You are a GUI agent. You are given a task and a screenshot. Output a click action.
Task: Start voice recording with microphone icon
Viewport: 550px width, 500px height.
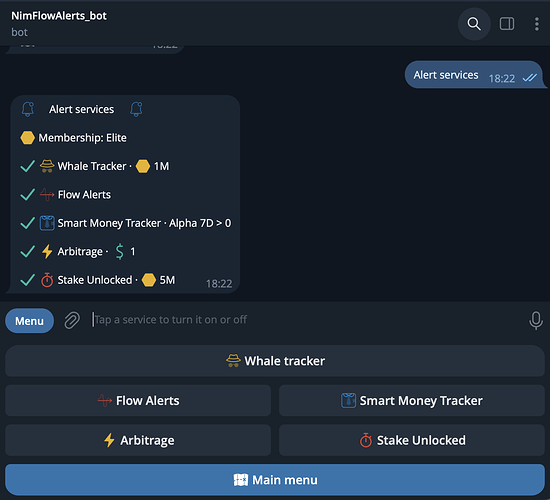(x=536, y=320)
